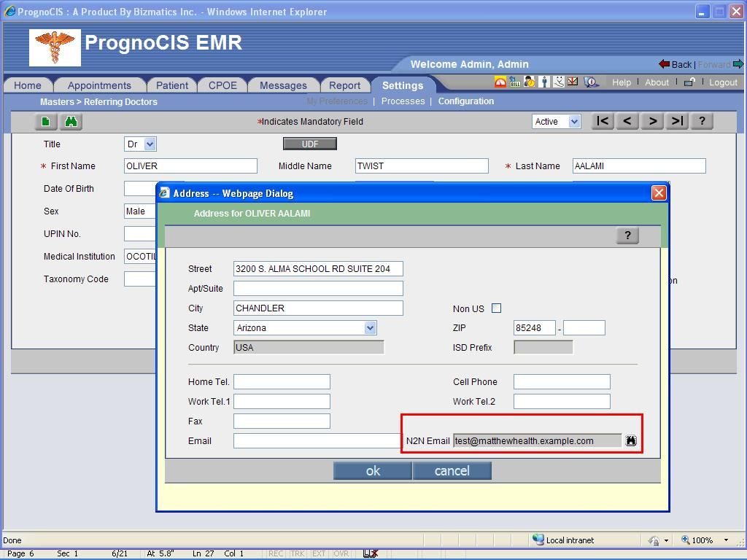This screenshot has height=560, width=747.
Task: Click the zoom magnifier icon in status bar
Action: [686, 540]
